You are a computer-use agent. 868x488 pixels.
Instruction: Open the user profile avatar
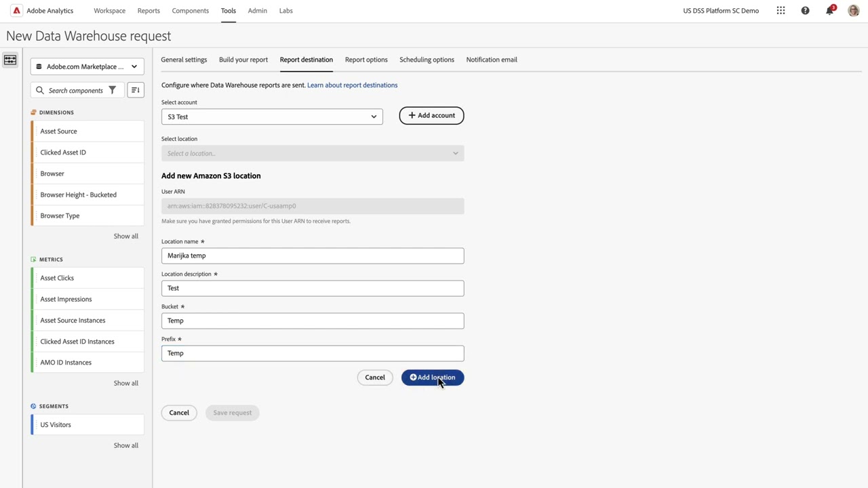click(854, 11)
